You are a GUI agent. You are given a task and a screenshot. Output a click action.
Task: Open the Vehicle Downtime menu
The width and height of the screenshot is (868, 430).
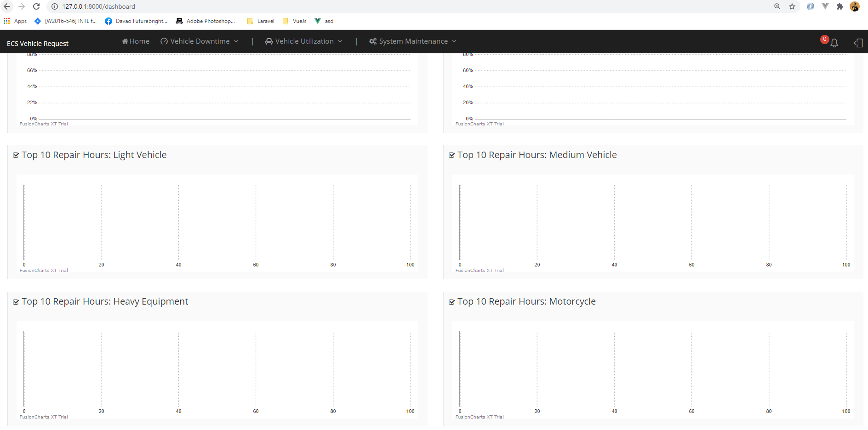[x=200, y=41]
